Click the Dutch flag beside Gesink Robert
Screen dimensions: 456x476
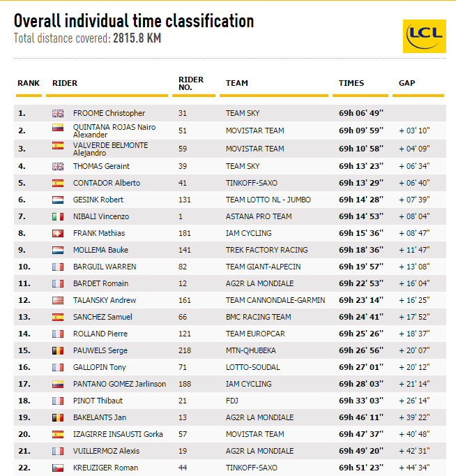[58, 200]
